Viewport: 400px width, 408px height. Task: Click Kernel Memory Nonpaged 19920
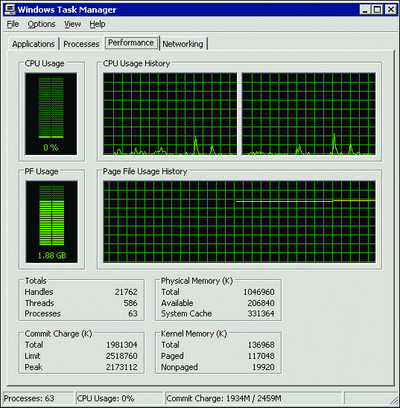click(x=263, y=367)
